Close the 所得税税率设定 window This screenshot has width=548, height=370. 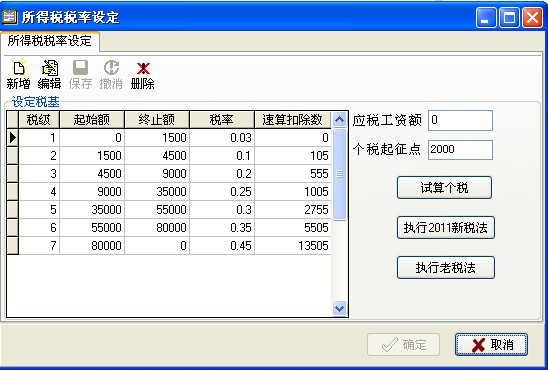click(532, 17)
